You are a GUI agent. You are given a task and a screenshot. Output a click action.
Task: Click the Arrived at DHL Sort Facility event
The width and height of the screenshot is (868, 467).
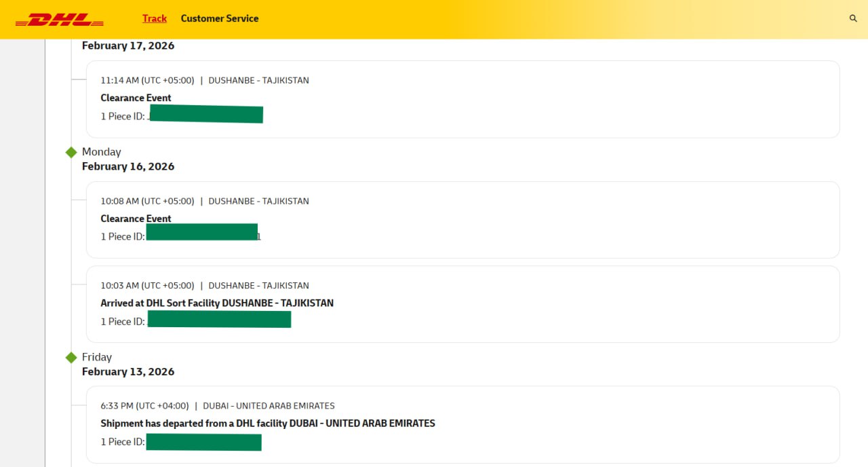coord(217,303)
